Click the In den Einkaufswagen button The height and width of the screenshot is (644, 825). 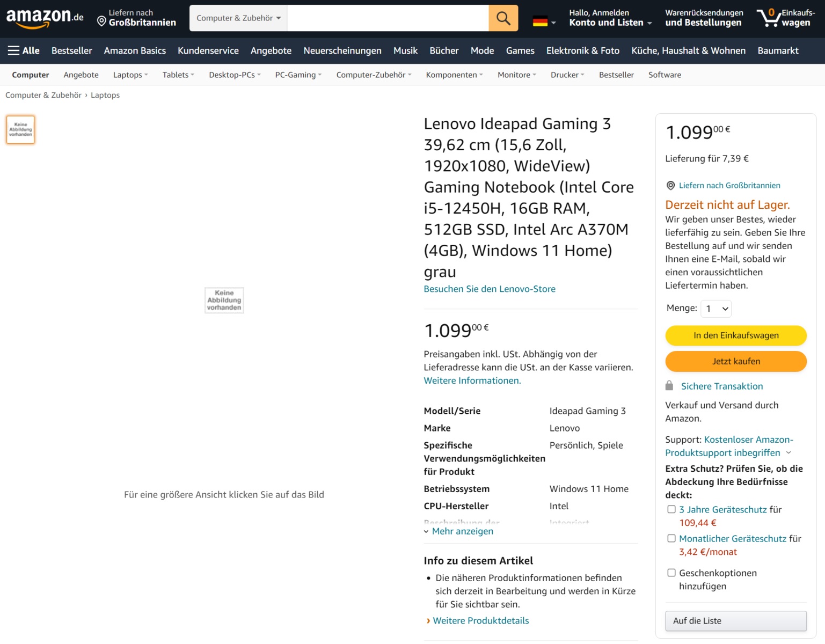pyautogui.click(x=735, y=335)
